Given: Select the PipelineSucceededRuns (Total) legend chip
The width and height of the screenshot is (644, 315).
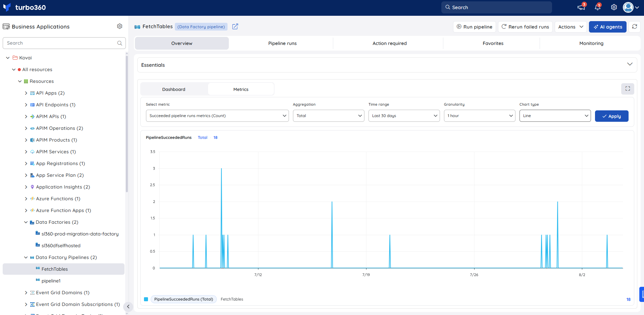Looking at the screenshot, I should point(184,299).
